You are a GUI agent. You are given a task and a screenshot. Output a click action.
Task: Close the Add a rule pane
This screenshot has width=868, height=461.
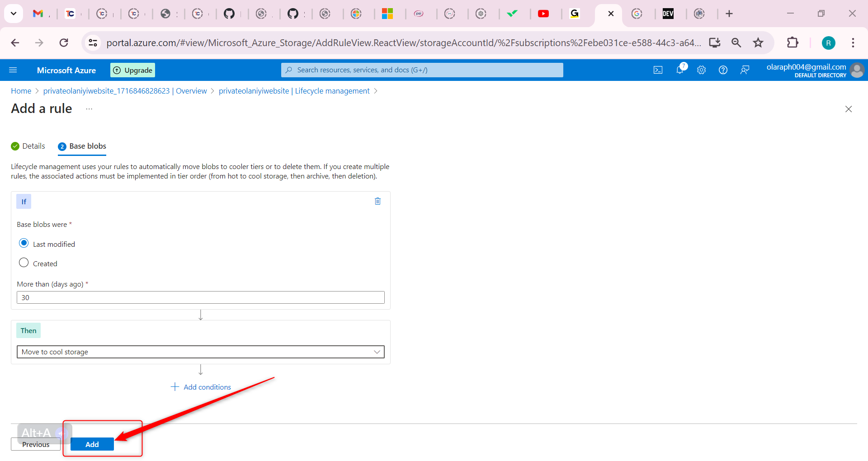pos(849,109)
